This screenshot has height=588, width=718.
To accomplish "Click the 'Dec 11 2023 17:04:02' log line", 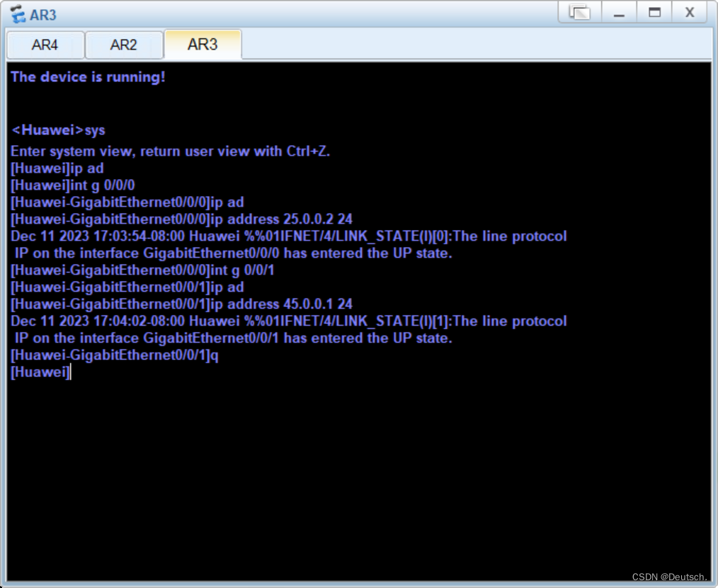I will (288, 321).
